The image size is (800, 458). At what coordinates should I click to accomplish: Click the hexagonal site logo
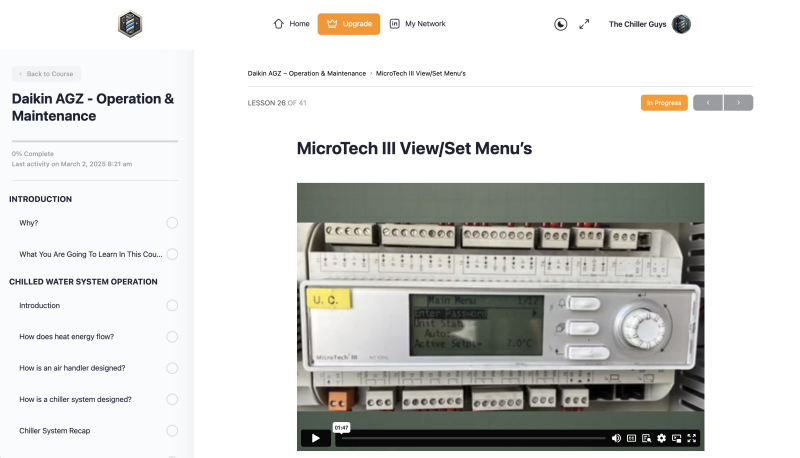(130, 24)
